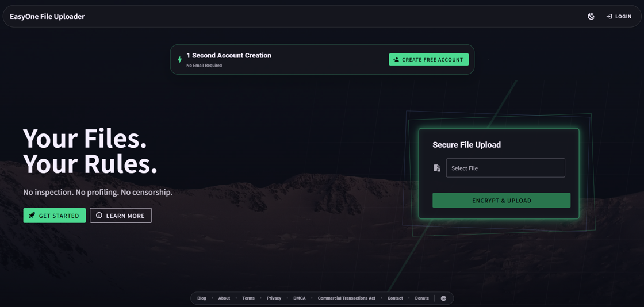Click the EasyOne File Uploader logo text
Viewport: 644px width, 307px height.
pyautogui.click(x=47, y=17)
